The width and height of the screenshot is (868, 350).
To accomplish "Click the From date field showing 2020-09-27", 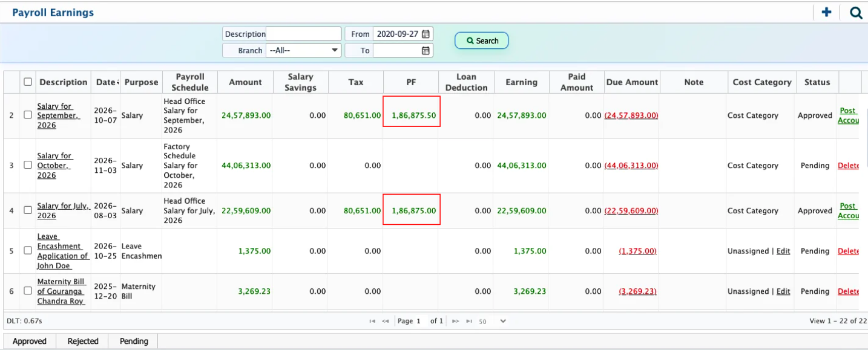I will pyautogui.click(x=397, y=34).
